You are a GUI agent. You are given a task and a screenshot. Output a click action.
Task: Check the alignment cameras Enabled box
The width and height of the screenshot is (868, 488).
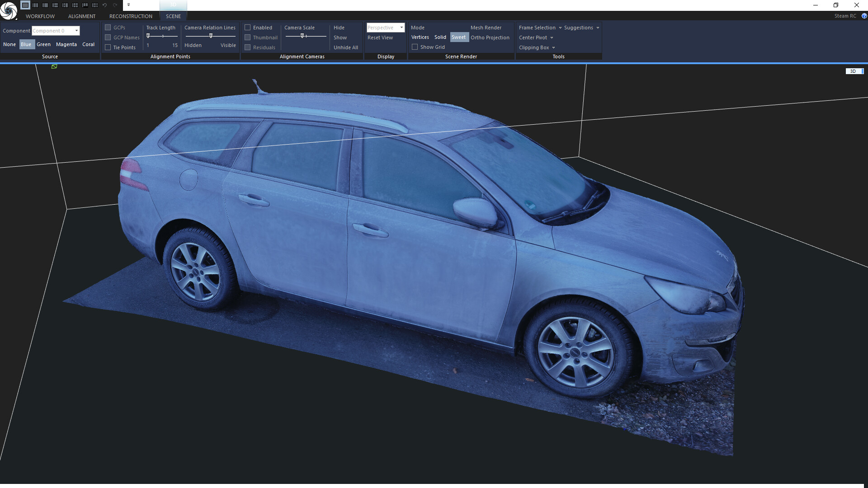point(248,28)
